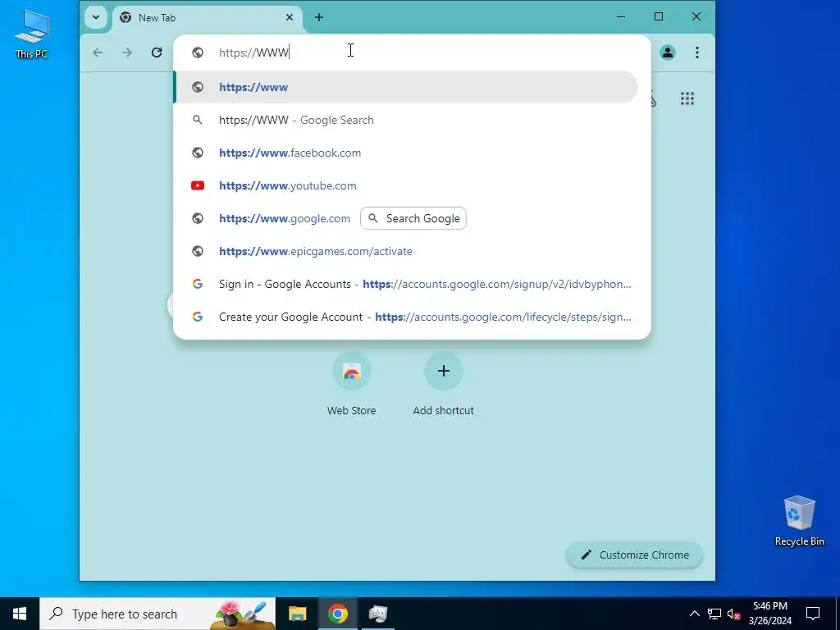Open the 'Sign in - Google Accounts' suggestion
The width and height of the screenshot is (840, 630).
(x=407, y=284)
